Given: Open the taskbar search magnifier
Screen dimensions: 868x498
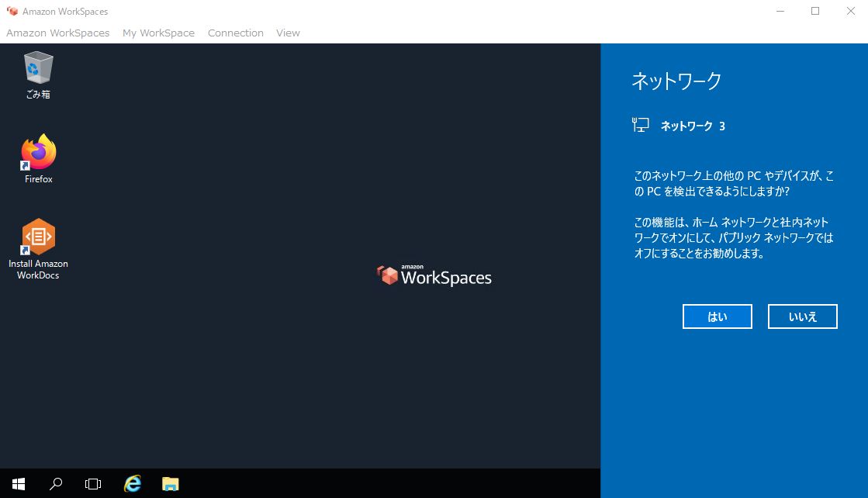Looking at the screenshot, I should pos(56,484).
